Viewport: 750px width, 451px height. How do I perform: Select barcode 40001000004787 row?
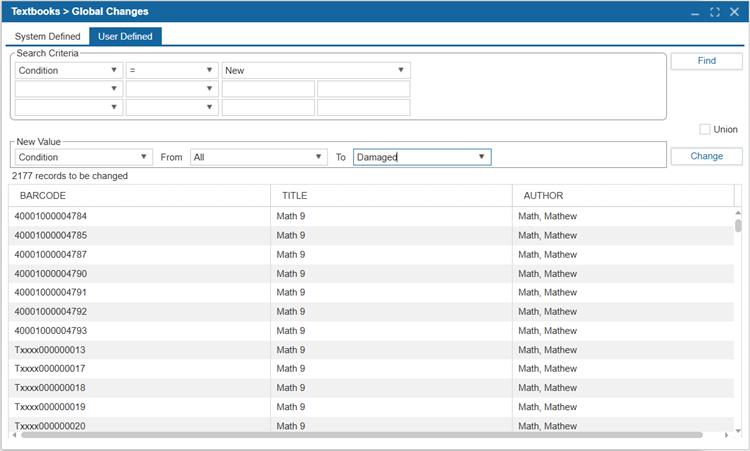pos(371,254)
